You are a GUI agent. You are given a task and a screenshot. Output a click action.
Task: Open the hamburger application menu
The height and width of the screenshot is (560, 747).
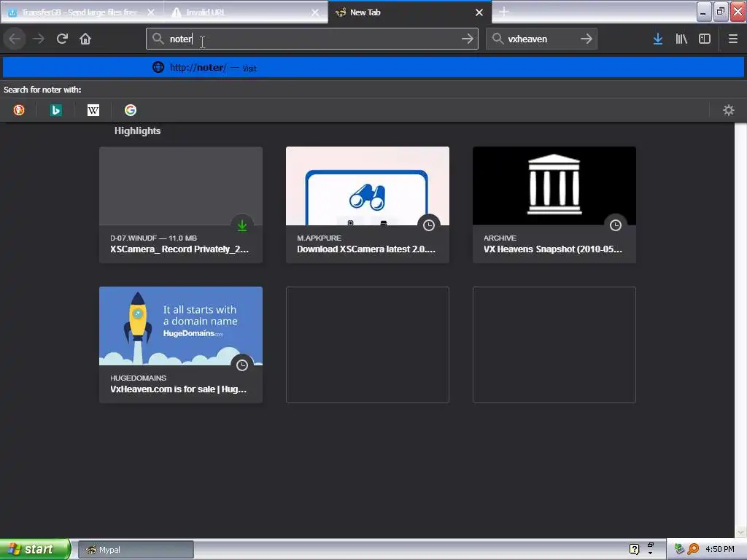732,39
